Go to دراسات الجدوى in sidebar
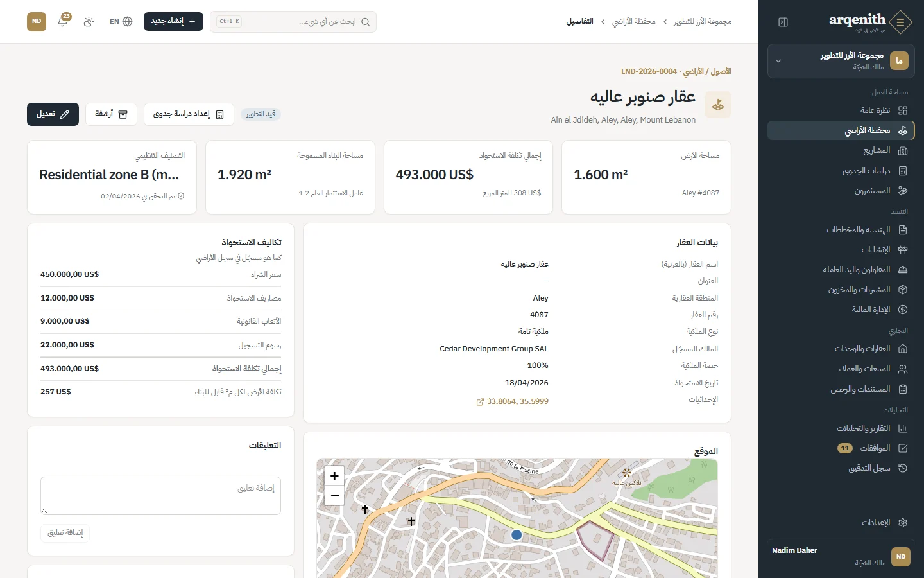This screenshot has width=924, height=578. pyautogui.click(x=841, y=171)
